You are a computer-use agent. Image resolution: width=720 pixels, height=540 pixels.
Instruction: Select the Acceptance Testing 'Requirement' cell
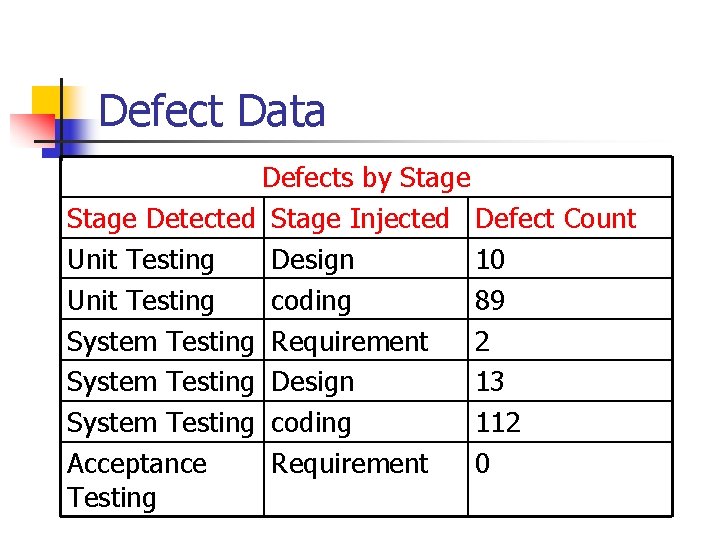[x=366, y=479]
